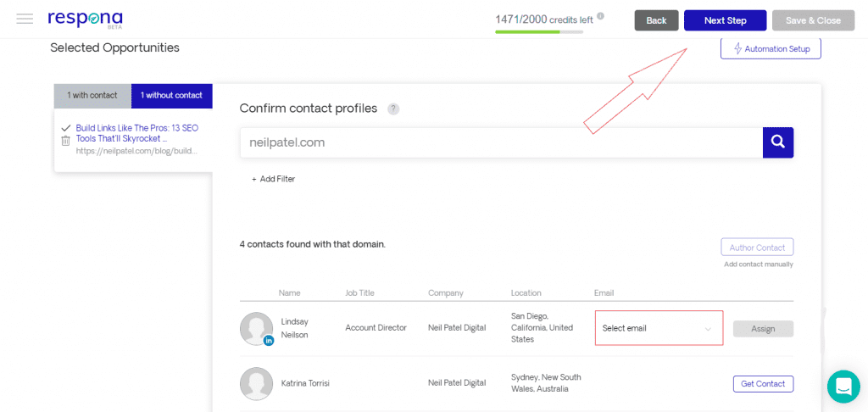Click Company column header
Viewport: 868px width, 412px height.
pyautogui.click(x=446, y=293)
